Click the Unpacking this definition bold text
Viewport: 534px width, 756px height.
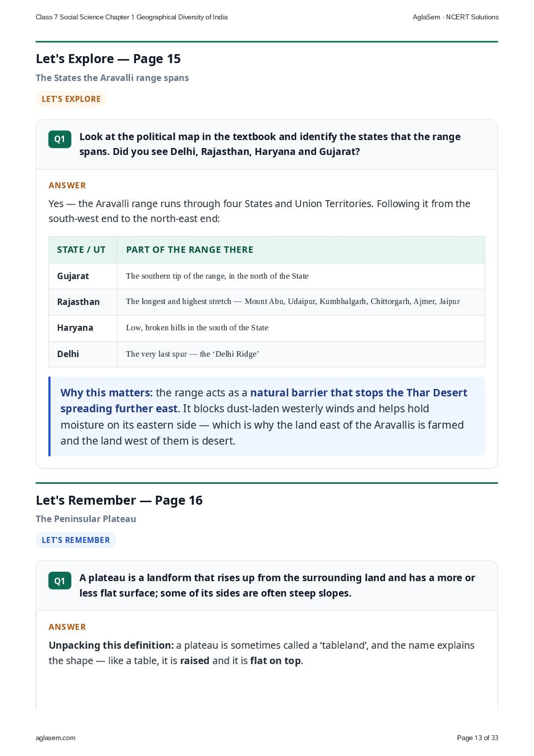click(111, 645)
